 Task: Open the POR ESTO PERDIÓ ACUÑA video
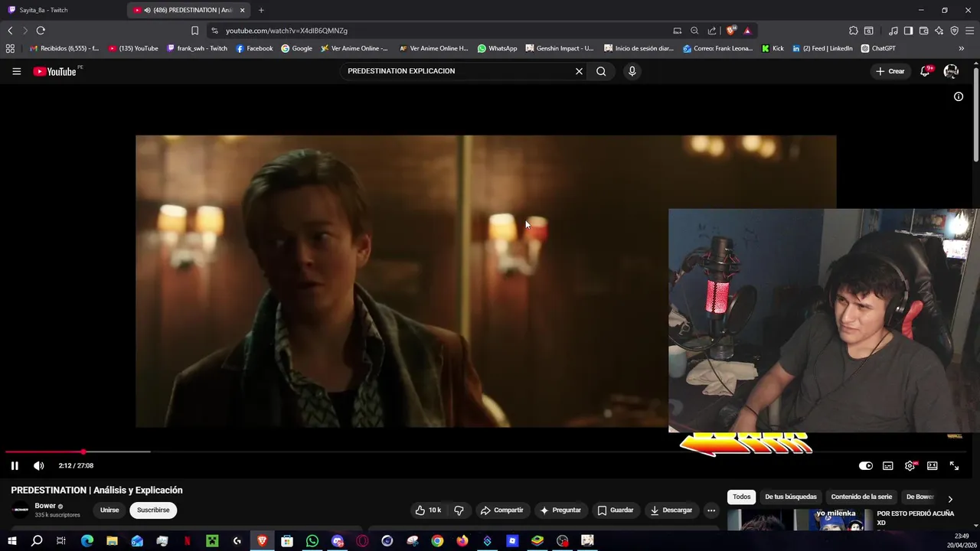tap(915, 518)
